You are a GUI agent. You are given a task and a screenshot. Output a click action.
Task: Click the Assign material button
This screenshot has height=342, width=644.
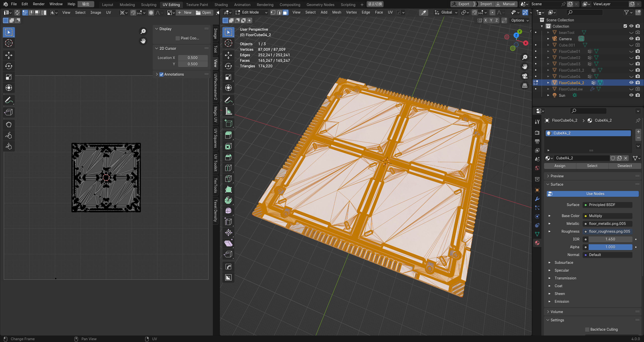point(560,166)
